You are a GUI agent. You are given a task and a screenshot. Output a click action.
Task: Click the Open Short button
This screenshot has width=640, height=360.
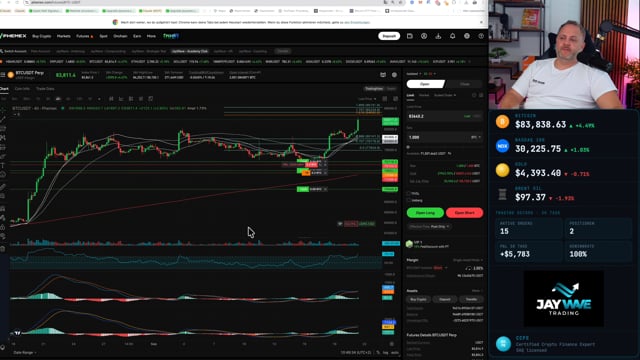click(x=464, y=213)
